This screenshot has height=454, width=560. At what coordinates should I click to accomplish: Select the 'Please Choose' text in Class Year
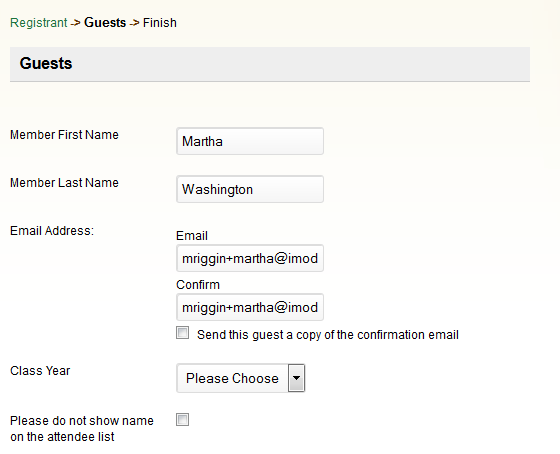232,378
